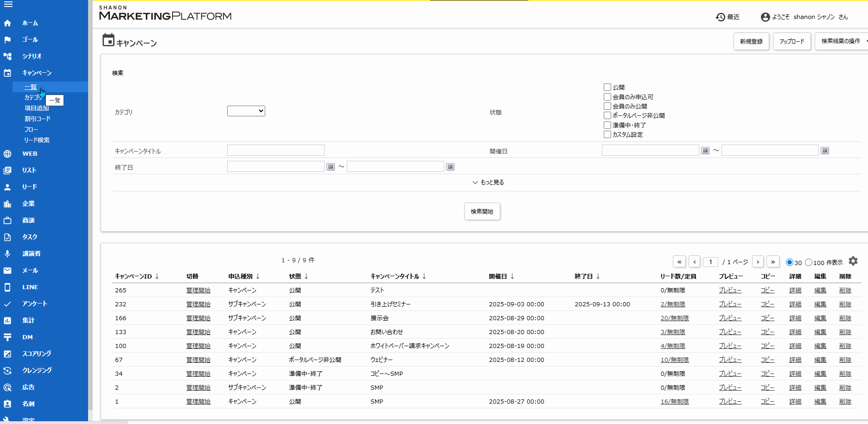Open calendar picker for 終了日 start date

[x=331, y=167]
